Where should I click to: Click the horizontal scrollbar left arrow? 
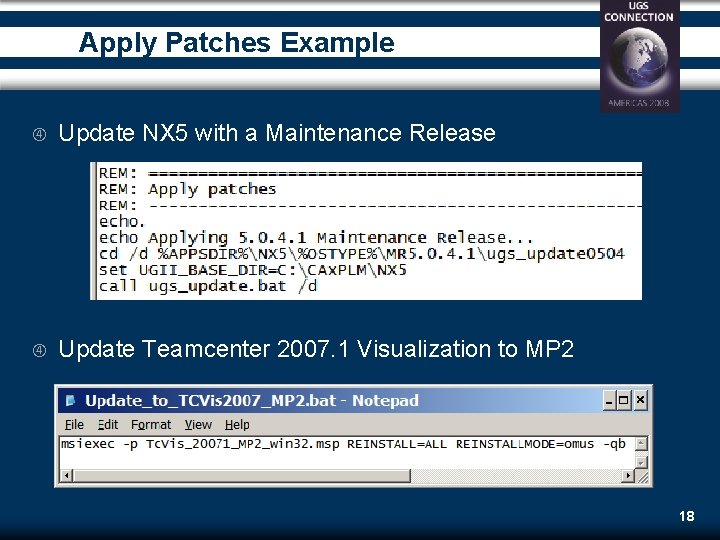click(66, 476)
